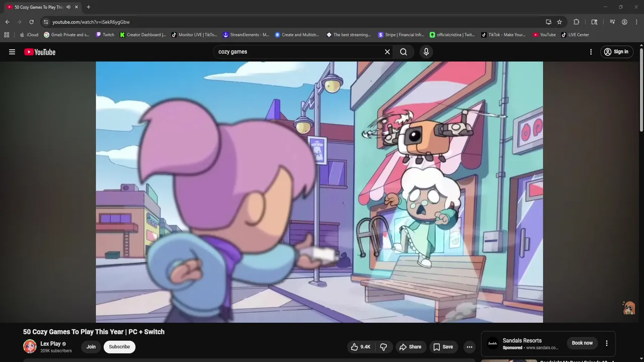Viewport: 644px width, 362px height.
Task: Click the character extension icon at right edge
Action: tap(629, 308)
